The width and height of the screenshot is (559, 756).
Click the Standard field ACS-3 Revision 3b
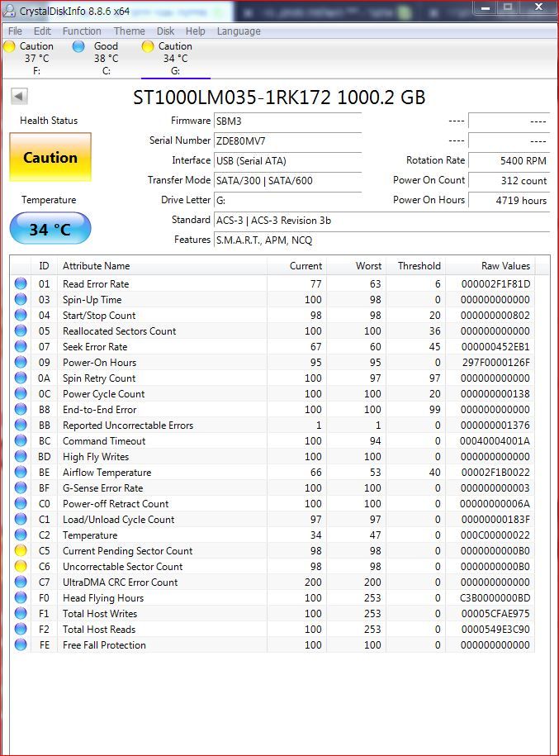(381, 220)
